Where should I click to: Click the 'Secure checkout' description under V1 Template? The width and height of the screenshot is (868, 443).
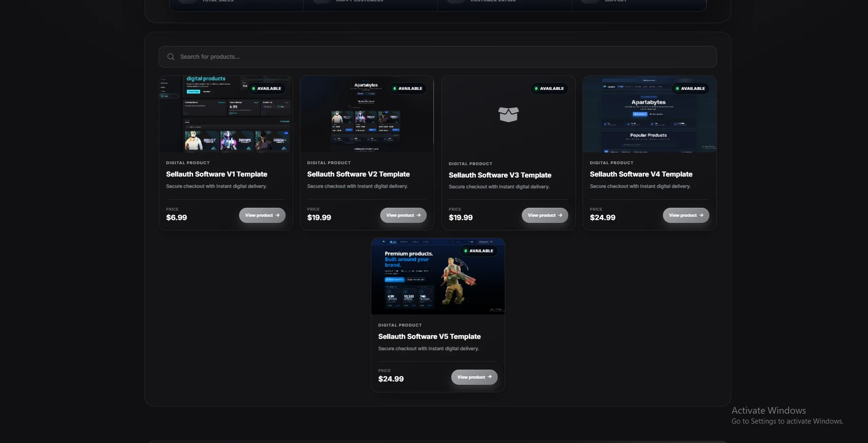(216, 186)
